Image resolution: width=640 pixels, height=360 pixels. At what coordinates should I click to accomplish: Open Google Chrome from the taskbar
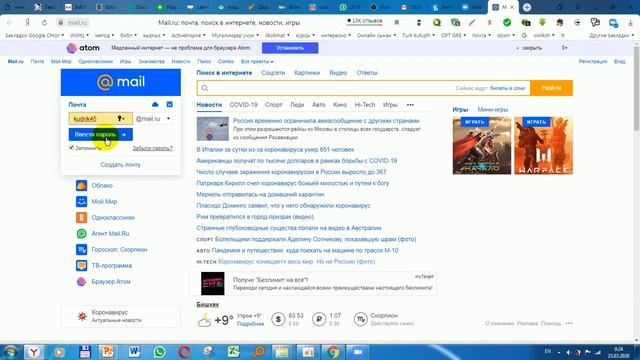pos(333,352)
